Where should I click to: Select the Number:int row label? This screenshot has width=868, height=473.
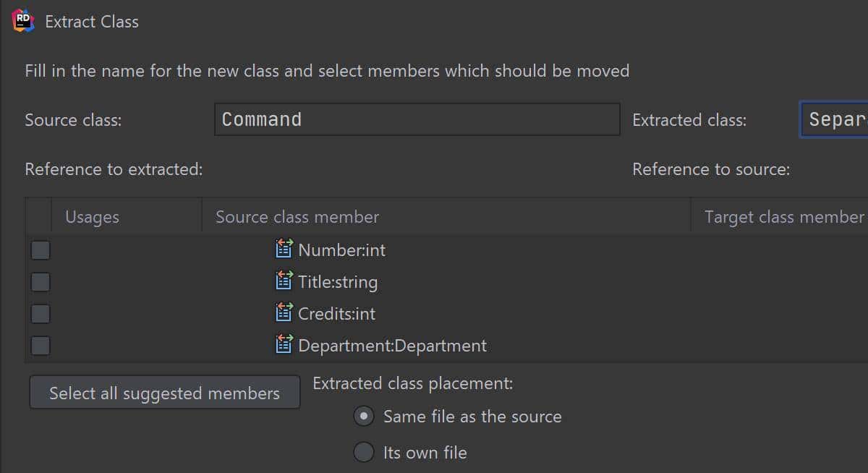pos(341,250)
